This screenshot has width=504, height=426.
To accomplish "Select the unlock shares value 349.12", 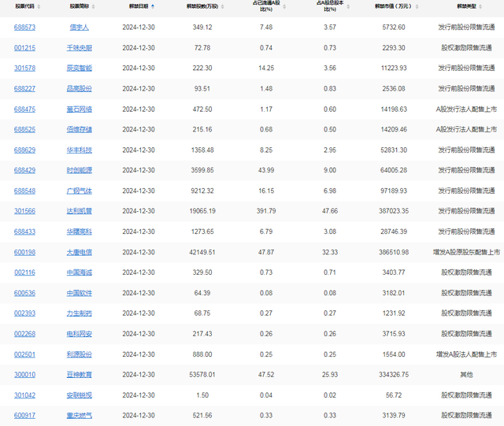I will (202, 28).
